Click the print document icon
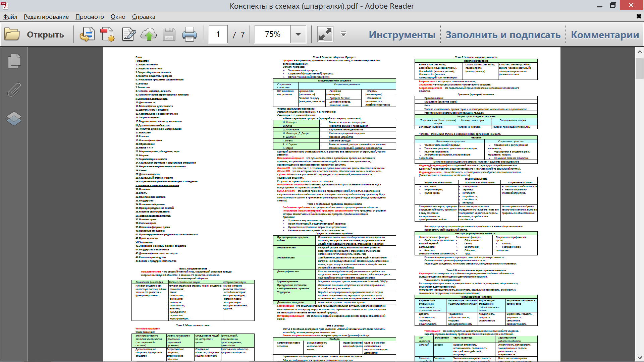The height and width of the screenshot is (362, 644). (x=190, y=34)
